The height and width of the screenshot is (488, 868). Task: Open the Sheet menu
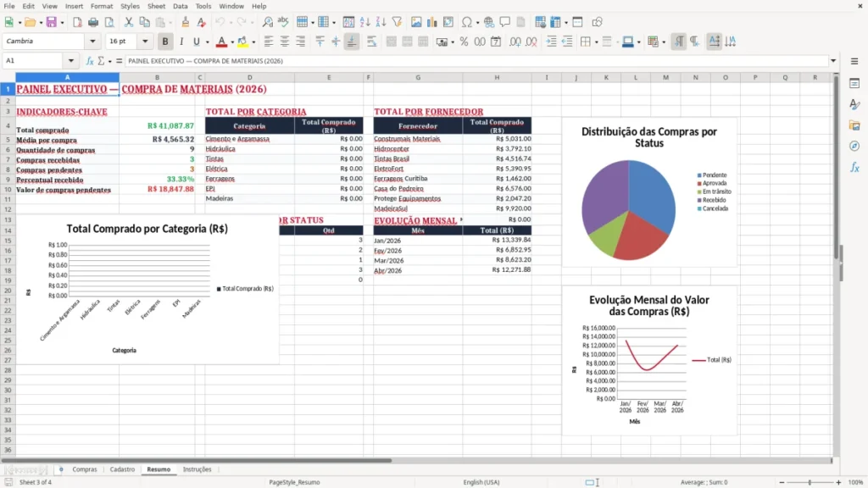click(156, 6)
